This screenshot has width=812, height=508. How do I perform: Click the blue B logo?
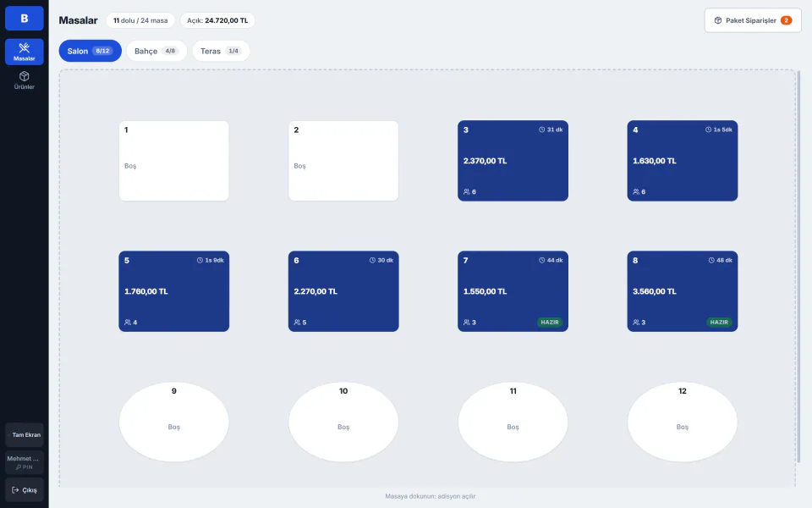[25, 18]
